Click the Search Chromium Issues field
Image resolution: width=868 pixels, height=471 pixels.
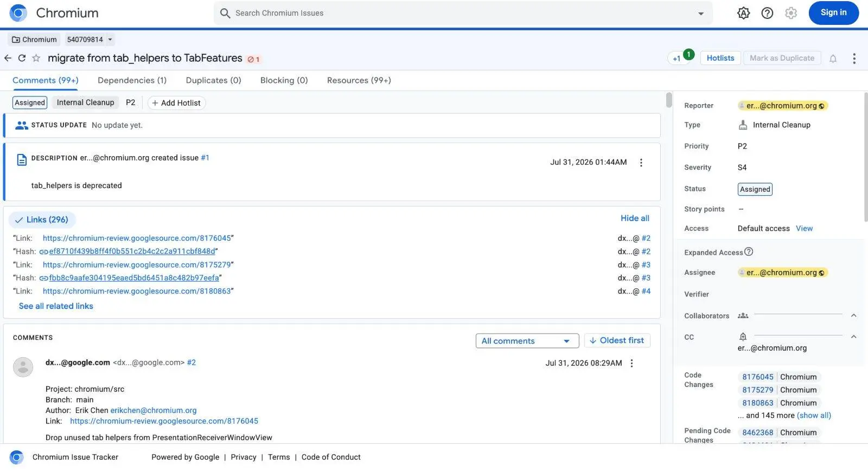coord(463,13)
